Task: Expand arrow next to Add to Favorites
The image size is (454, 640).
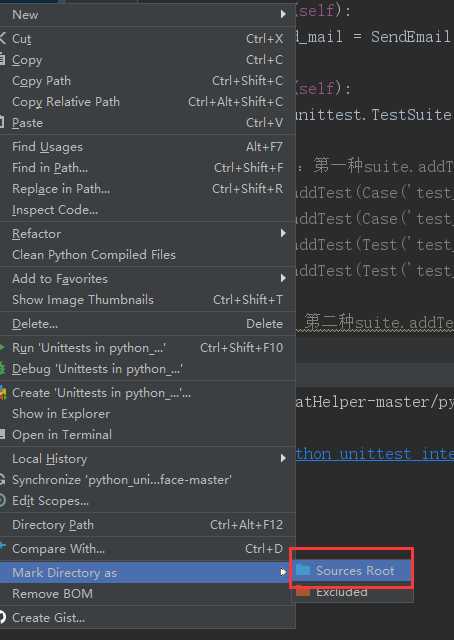Action: click(x=283, y=278)
